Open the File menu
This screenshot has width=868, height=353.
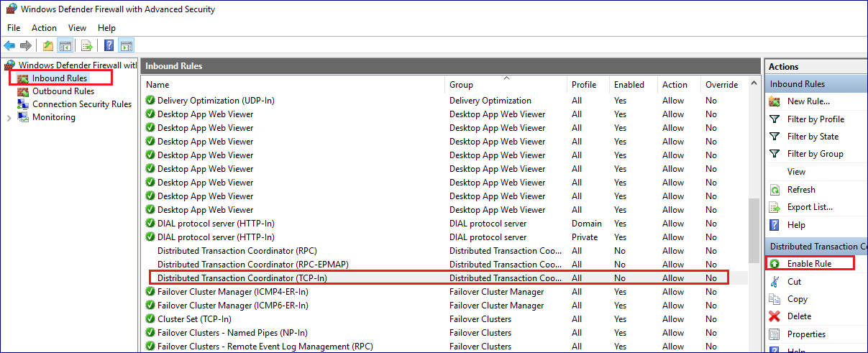click(x=14, y=28)
